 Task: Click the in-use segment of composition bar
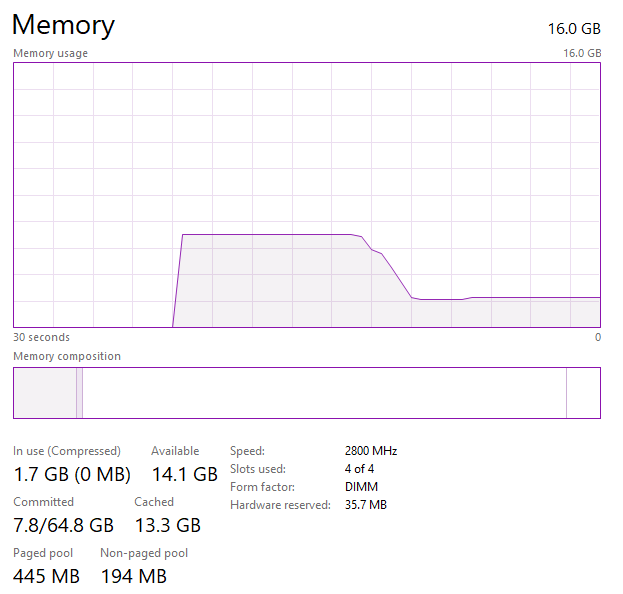point(44,392)
